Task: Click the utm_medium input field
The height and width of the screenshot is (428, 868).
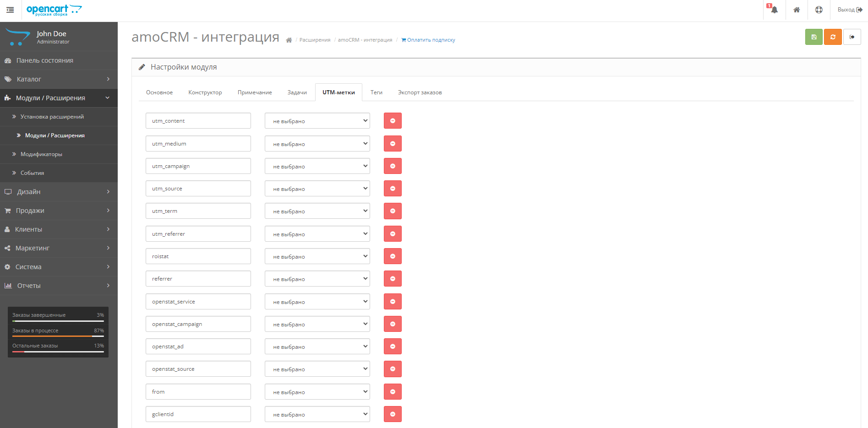Action: point(198,143)
